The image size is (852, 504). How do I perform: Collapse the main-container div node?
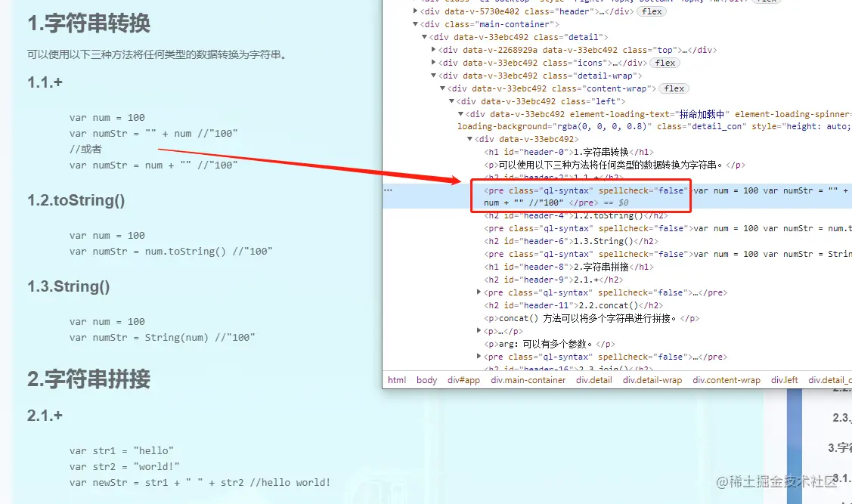click(x=416, y=24)
